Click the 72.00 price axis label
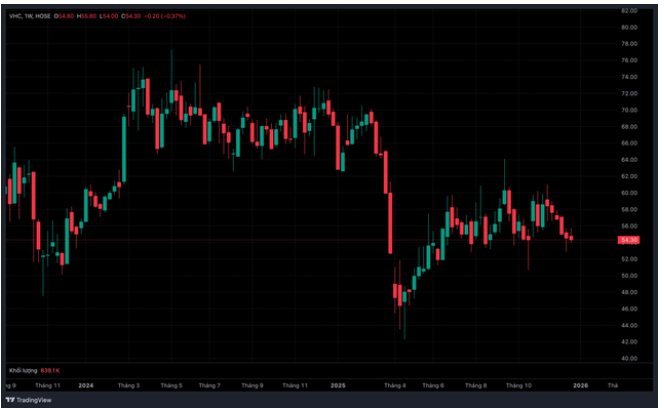Image resolution: width=664 pixels, height=408 pixels. pyautogui.click(x=629, y=93)
